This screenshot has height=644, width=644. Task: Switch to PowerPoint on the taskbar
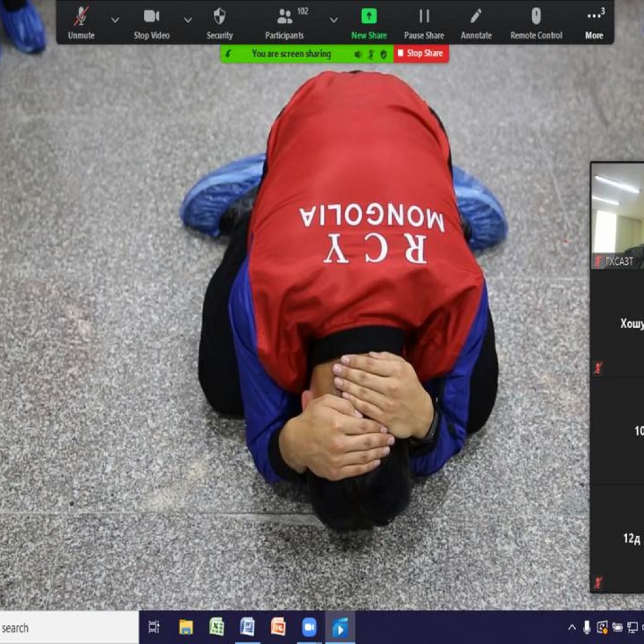coord(278,627)
